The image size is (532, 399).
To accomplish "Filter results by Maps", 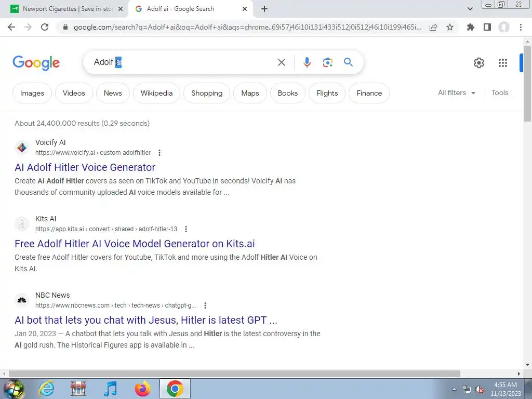I will [250, 93].
